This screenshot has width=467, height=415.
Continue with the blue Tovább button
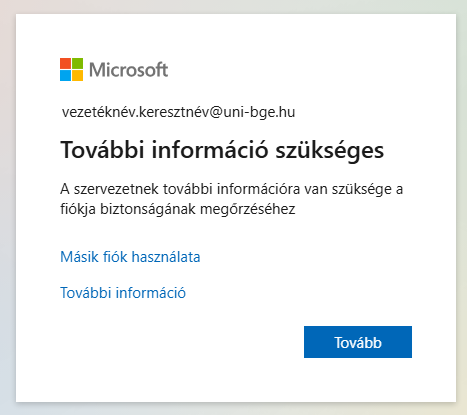[358, 342]
